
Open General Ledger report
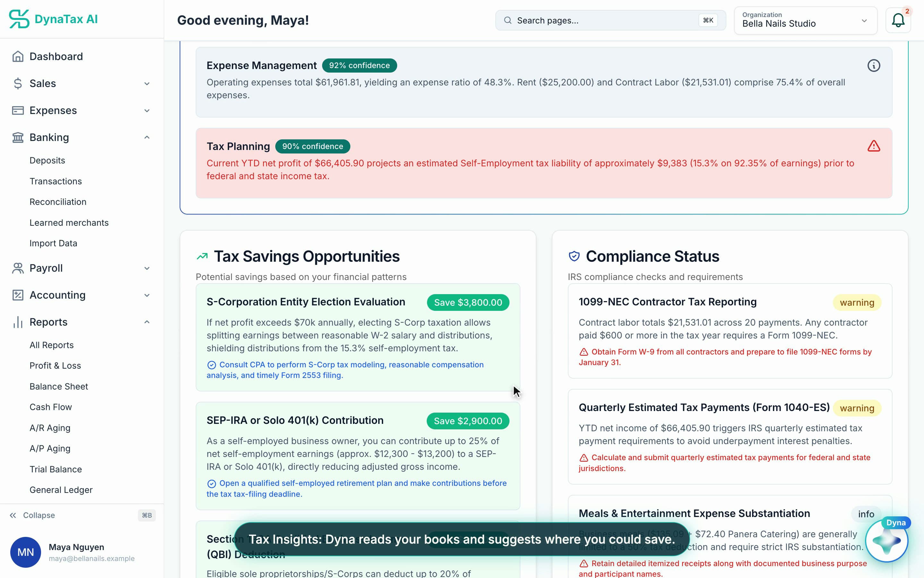click(61, 490)
